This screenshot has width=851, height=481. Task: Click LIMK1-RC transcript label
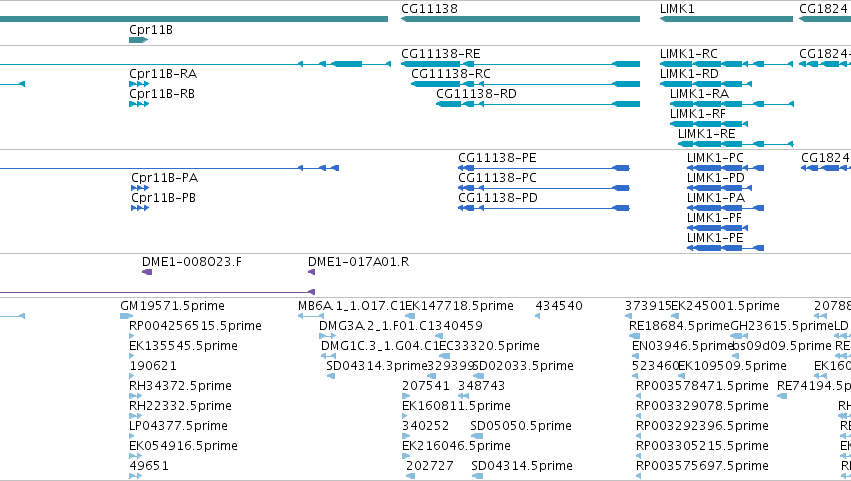(689, 54)
